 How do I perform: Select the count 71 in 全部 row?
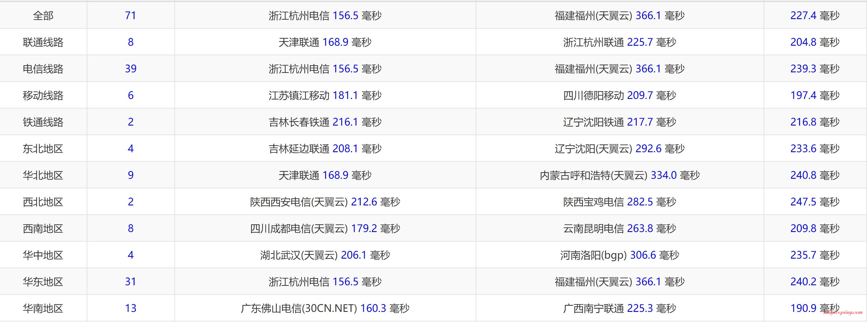tap(130, 16)
